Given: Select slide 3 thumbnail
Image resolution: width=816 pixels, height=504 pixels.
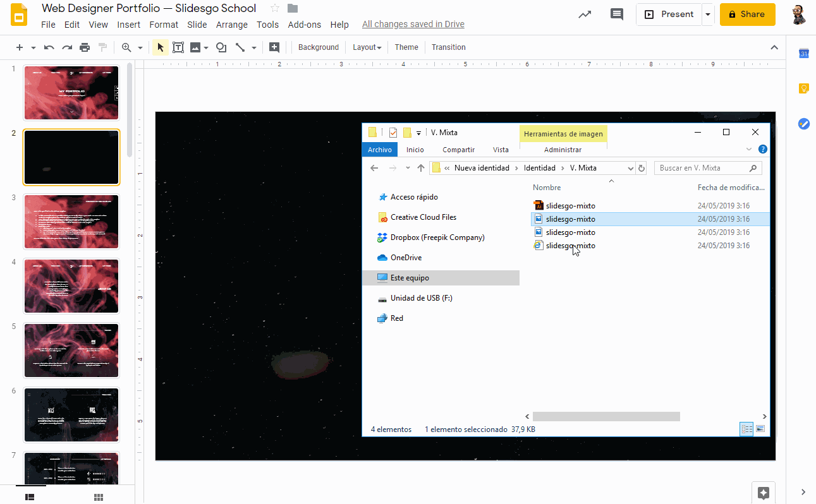Looking at the screenshot, I should tap(71, 222).
